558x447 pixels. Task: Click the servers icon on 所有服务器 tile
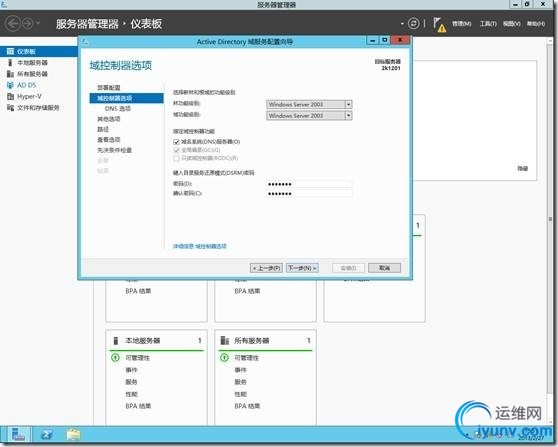tap(225, 341)
